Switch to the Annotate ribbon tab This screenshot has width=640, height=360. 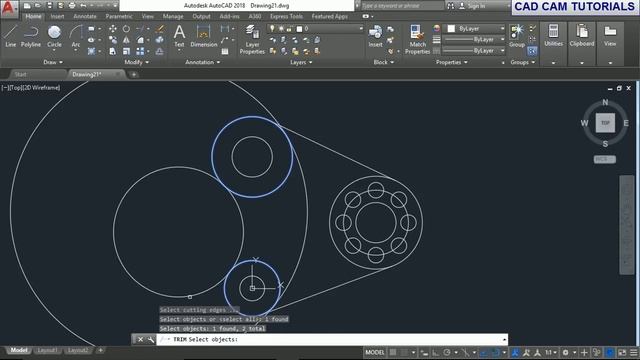pyautogui.click(x=85, y=16)
